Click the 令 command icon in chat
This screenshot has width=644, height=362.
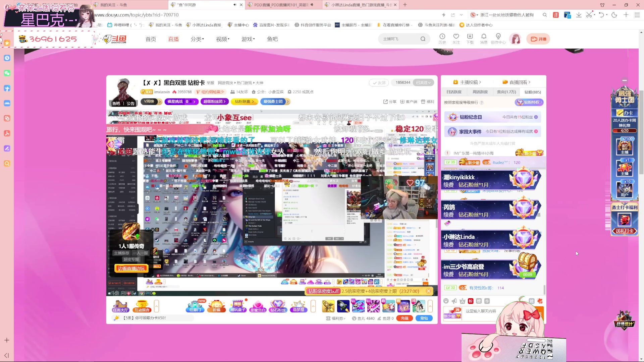487,301
